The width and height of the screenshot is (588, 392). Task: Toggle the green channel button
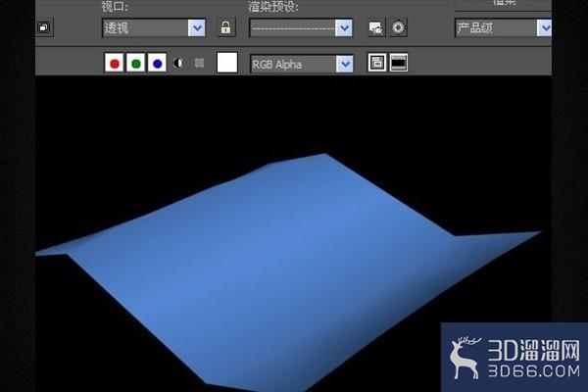pos(136,63)
